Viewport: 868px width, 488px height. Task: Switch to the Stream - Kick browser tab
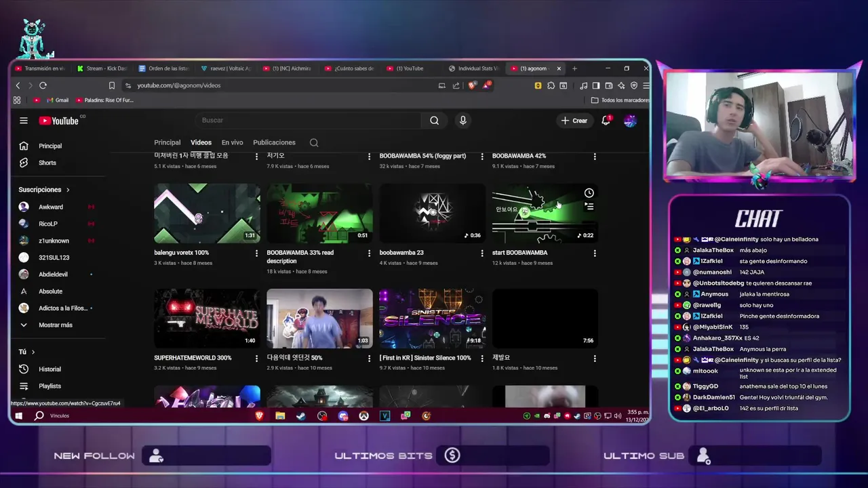coord(102,68)
